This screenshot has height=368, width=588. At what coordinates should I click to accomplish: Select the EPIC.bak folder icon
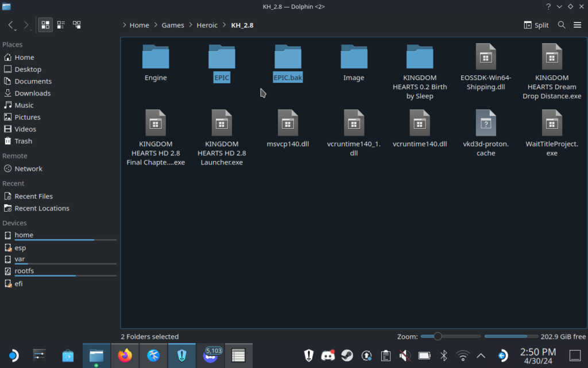[x=288, y=57]
